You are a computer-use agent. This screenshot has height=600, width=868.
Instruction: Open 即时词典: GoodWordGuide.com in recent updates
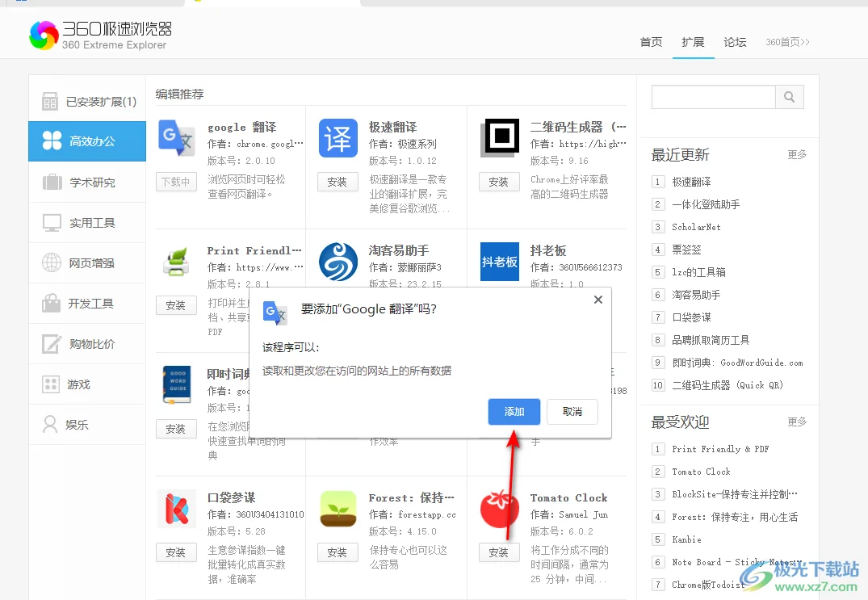click(737, 363)
